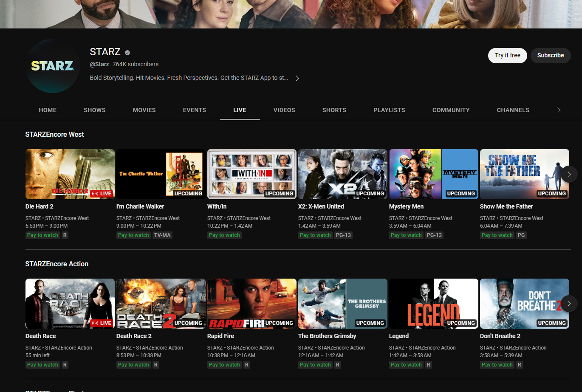The height and width of the screenshot is (392, 582).
Task: Open the PLAYLISTS tab
Action: pyautogui.click(x=389, y=110)
